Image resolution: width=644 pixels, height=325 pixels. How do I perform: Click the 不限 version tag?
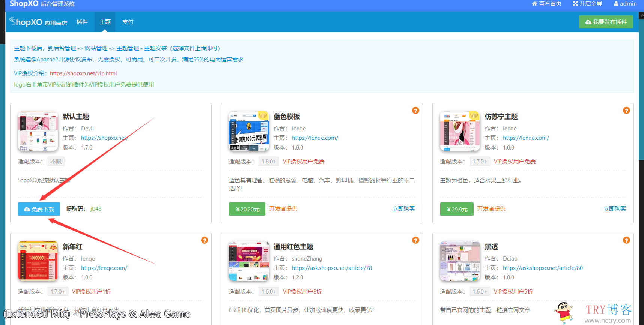[x=56, y=162]
